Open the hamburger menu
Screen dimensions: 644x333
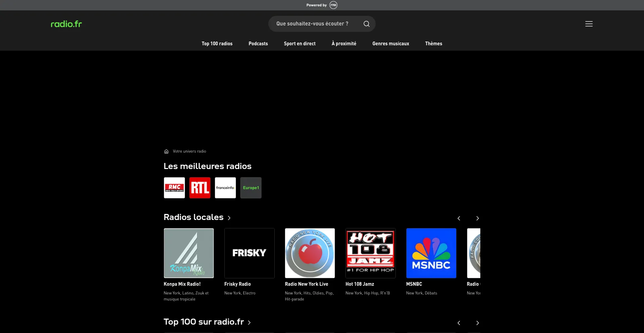tap(589, 24)
